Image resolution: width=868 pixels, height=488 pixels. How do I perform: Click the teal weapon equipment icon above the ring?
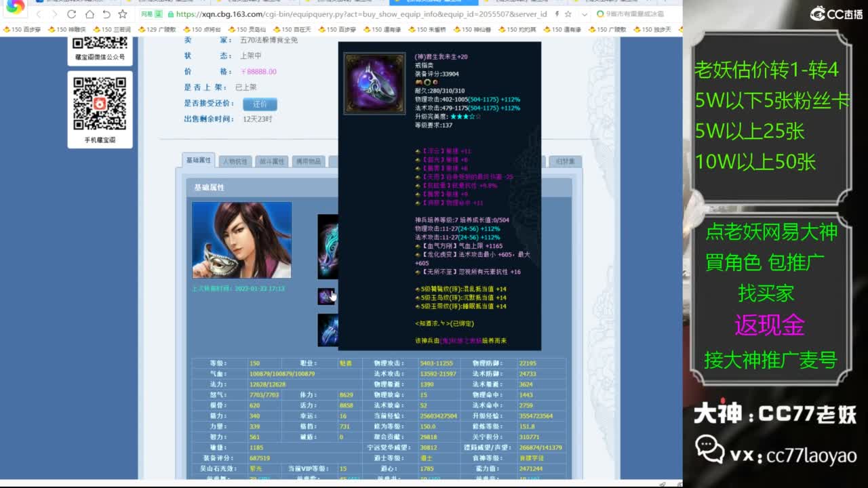coord(328,247)
